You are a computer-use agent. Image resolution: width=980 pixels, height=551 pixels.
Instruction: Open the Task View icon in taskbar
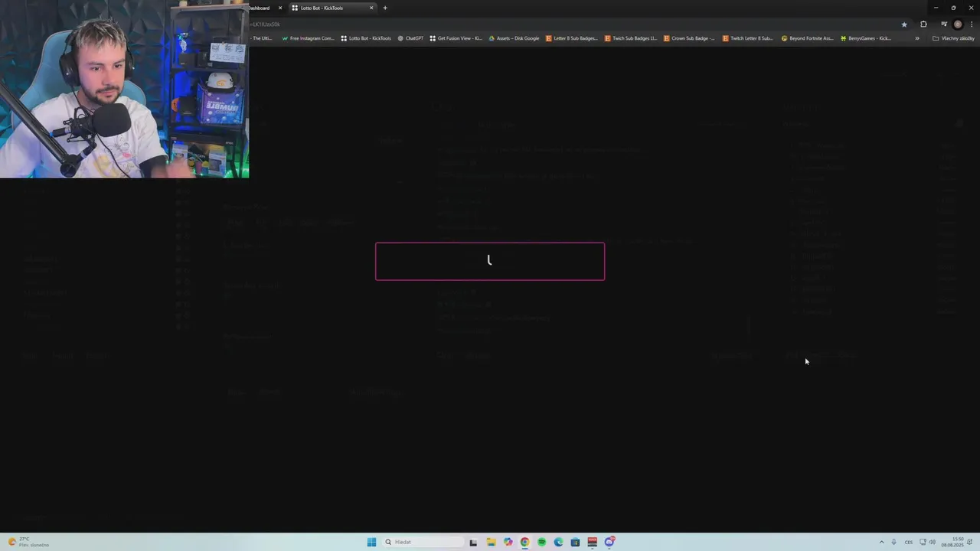pos(473,542)
